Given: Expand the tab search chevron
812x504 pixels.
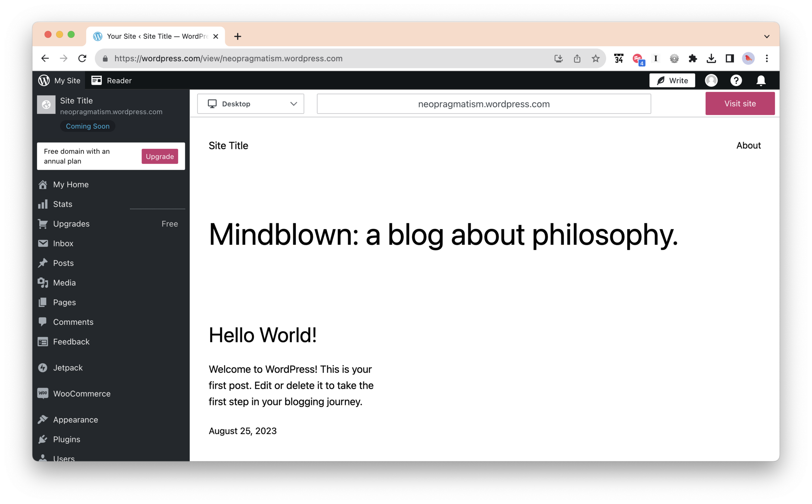Looking at the screenshot, I should coord(766,37).
